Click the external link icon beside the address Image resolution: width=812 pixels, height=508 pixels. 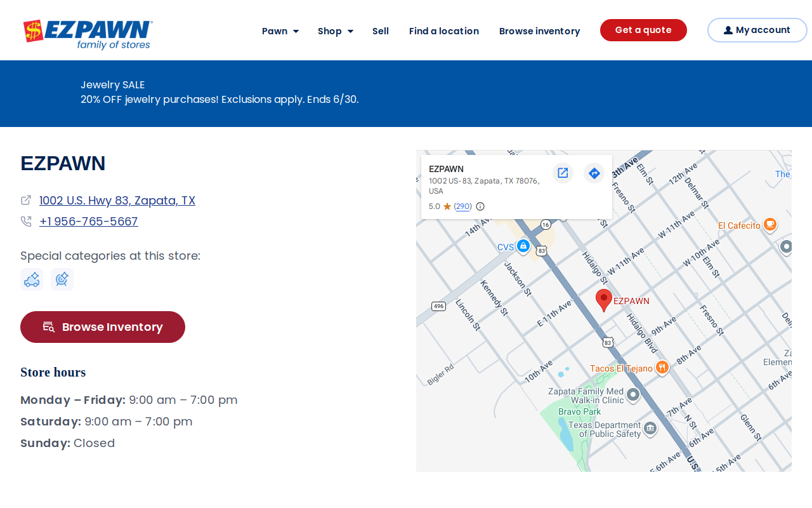click(x=26, y=200)
